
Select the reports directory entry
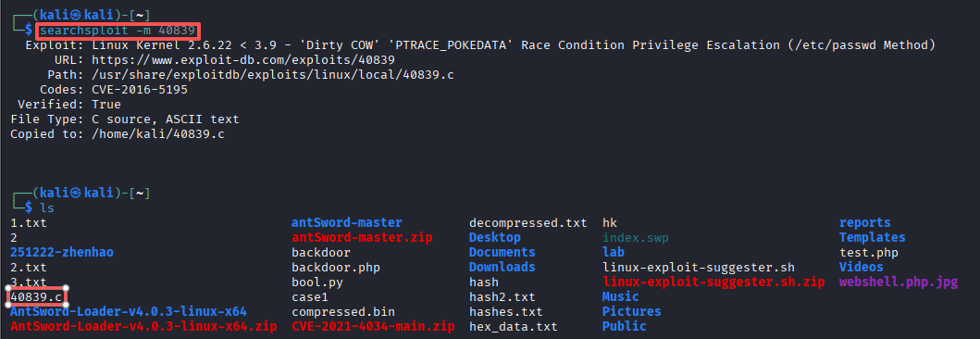pos(865,222)
